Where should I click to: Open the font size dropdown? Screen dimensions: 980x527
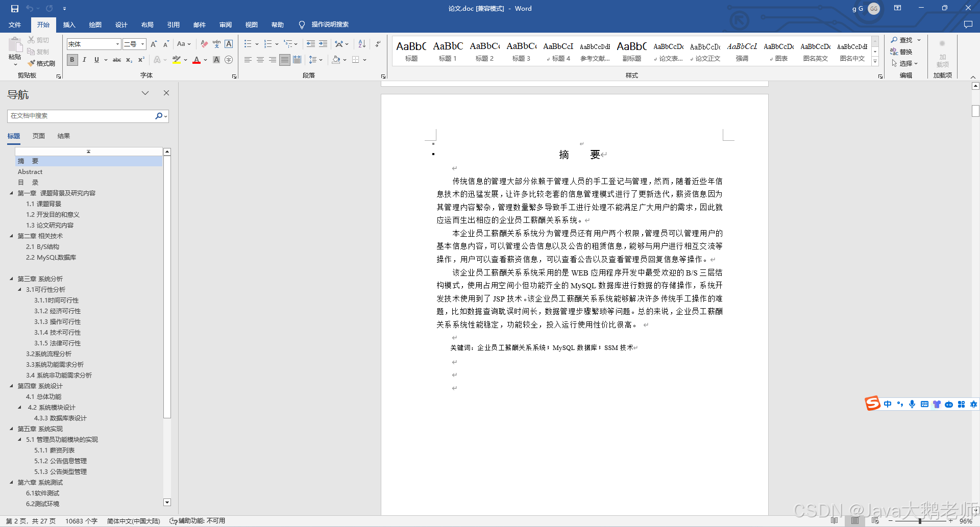coord(141,44)
